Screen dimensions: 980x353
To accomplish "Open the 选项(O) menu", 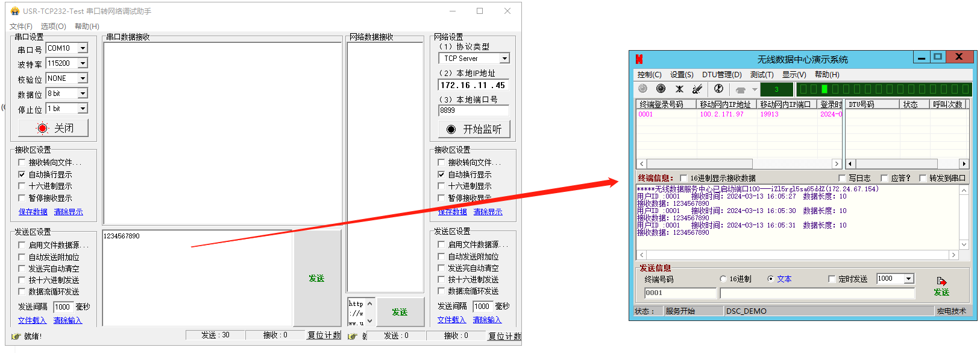I will pos(53,27).
